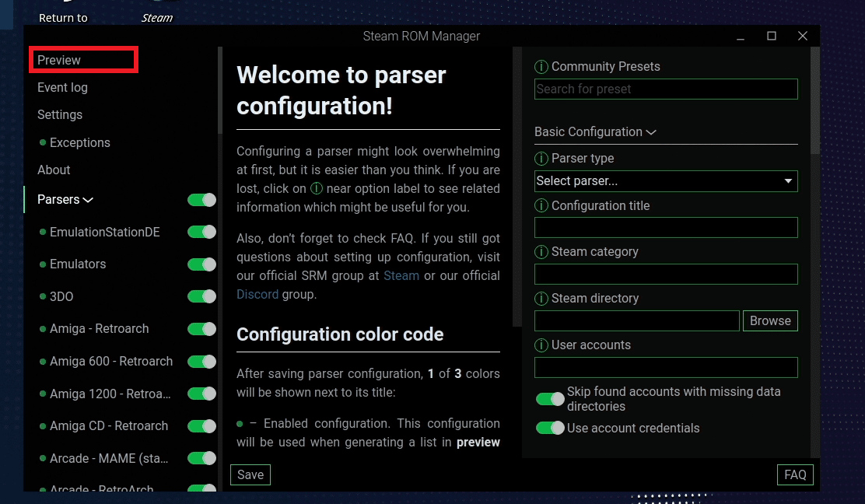This screenshot has height=504, width=865.
Task: Select Arcade - MAME parser entry
Action: 109,458
